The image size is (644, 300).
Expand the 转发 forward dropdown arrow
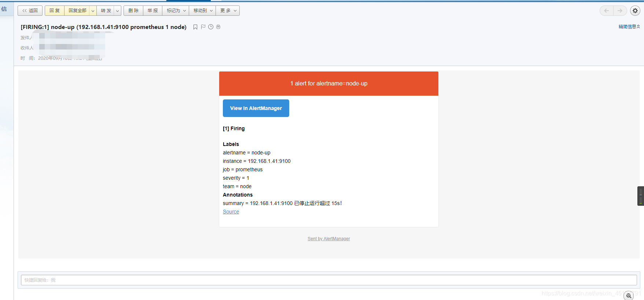tap(118, 11)
